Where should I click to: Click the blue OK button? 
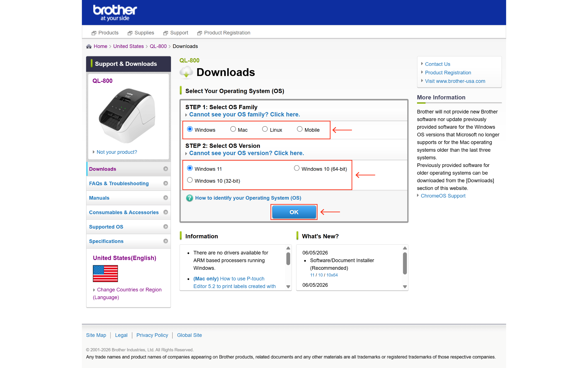point(294,212)
